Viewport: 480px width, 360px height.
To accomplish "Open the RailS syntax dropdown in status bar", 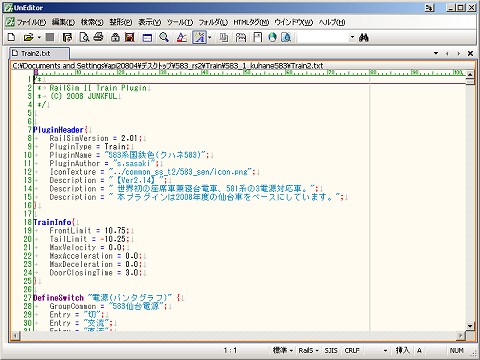I will (x=308, y=350).
